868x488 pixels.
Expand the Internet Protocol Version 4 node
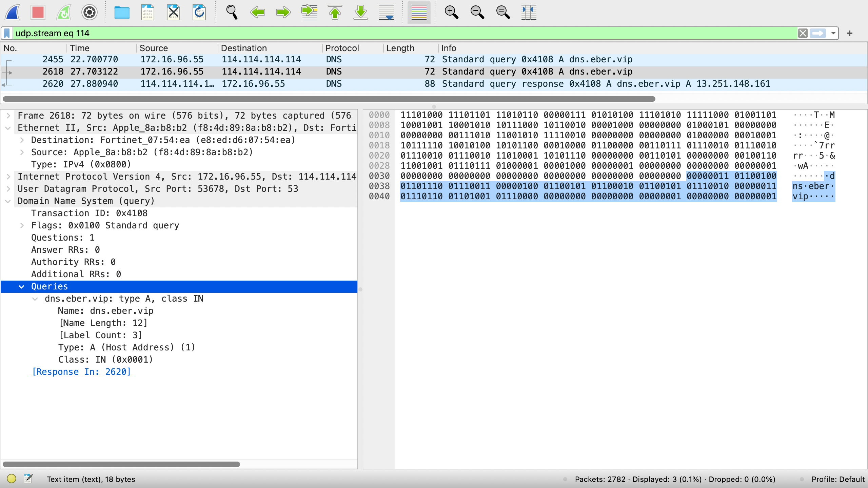[x=8, y=177]
